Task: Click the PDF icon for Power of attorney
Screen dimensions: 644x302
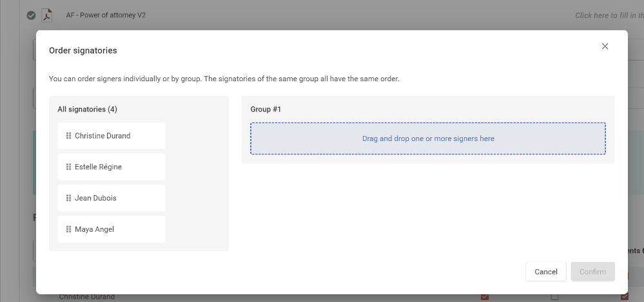Action: pos(47,15)
